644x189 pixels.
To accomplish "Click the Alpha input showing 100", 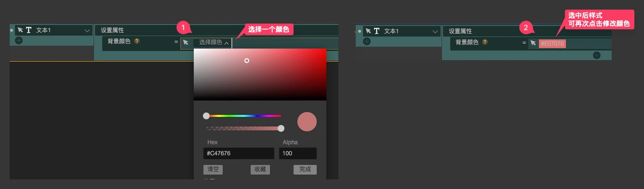I will click(x=298, y=153).
